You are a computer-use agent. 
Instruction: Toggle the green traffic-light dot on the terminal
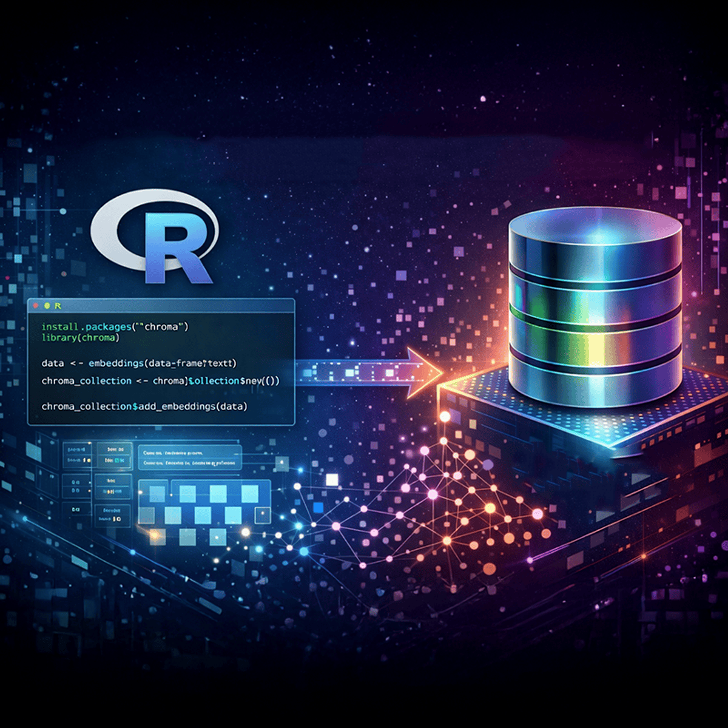point(46,306)
